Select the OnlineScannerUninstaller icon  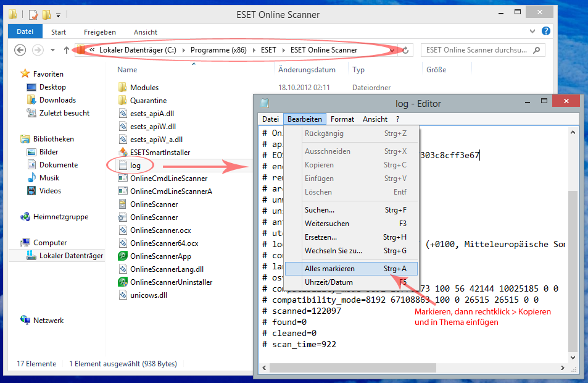(x=123, y=282)
